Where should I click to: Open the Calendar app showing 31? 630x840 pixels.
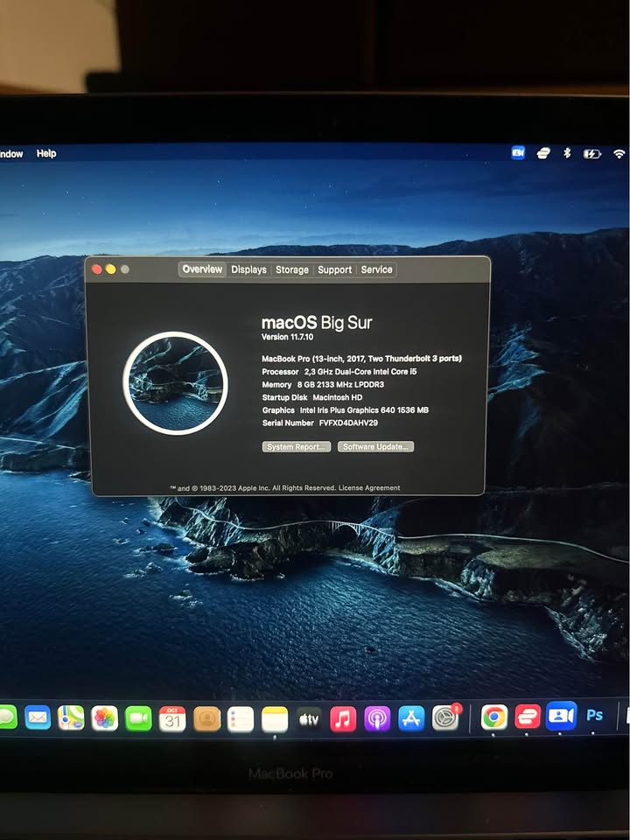(172, 718)
